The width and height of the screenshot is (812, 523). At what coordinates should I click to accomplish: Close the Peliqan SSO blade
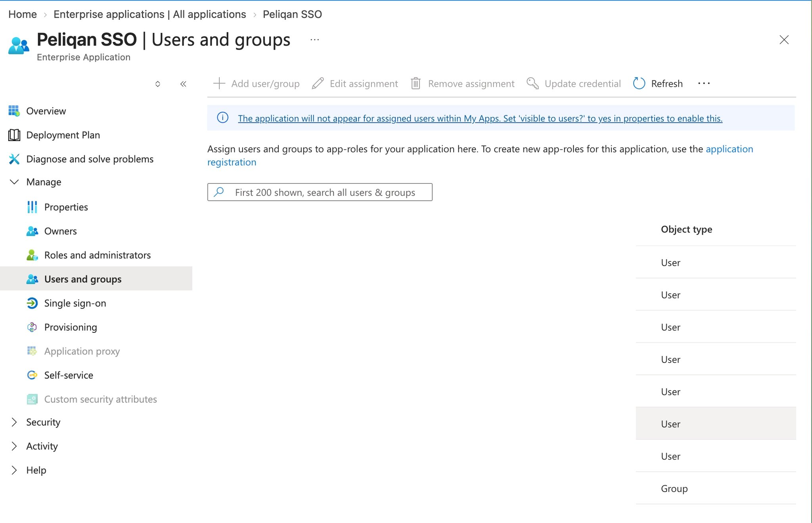[784, 40]
